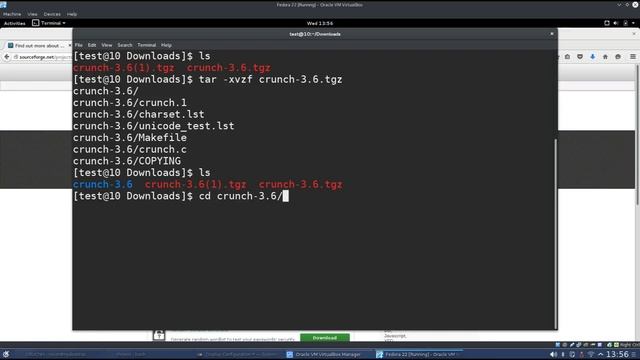
Task: Open the VirtualBox Machine menu
Action: coord(12,14)
